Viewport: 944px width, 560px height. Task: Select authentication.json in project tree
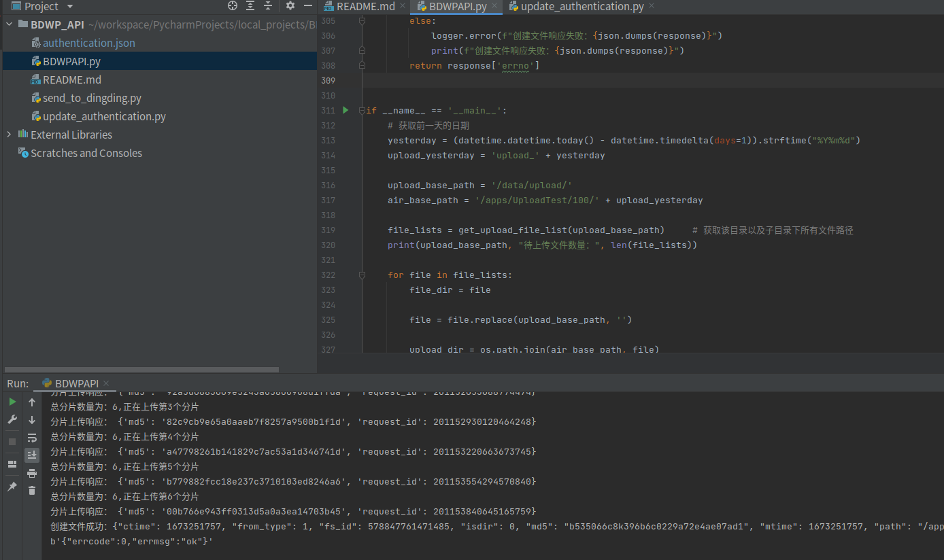pos(89,43)
